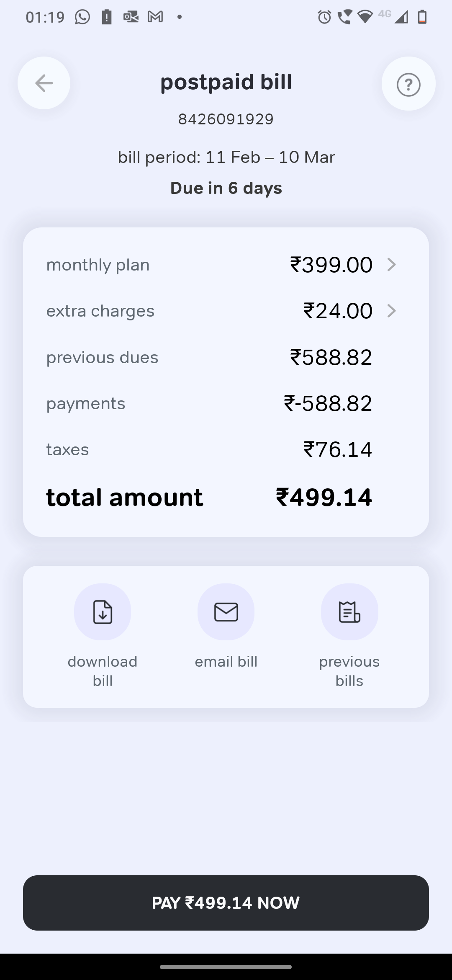The height and width of the screenshot is (980, 452).
Task: Tap the 'email bill' label
Action: coord(226,662)
